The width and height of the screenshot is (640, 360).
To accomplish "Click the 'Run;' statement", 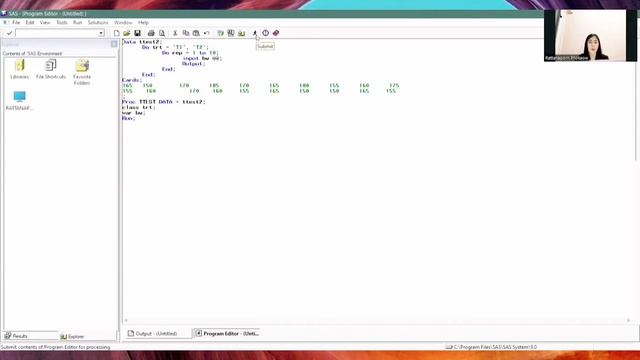I will (x=129, y=118).
